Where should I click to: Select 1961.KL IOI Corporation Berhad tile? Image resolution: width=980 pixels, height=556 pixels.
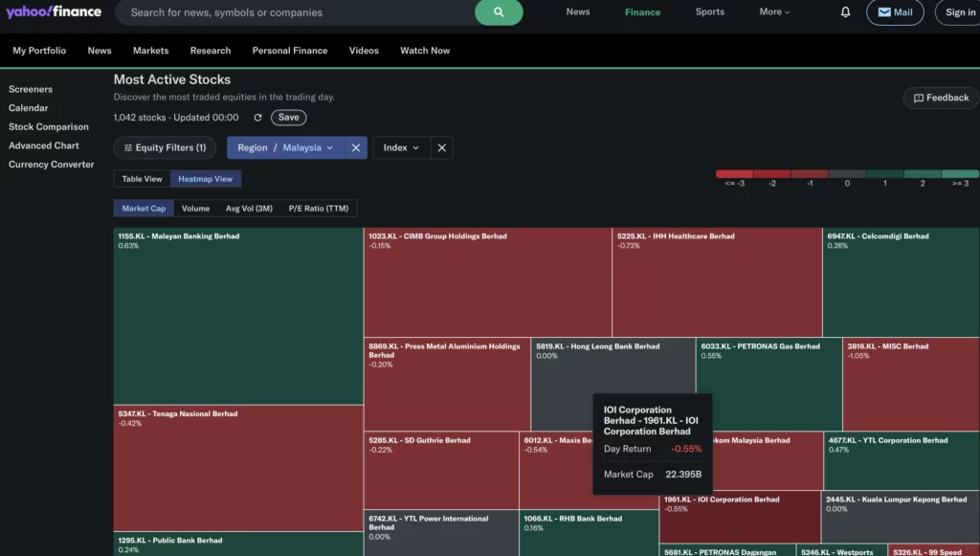[740, 517]
